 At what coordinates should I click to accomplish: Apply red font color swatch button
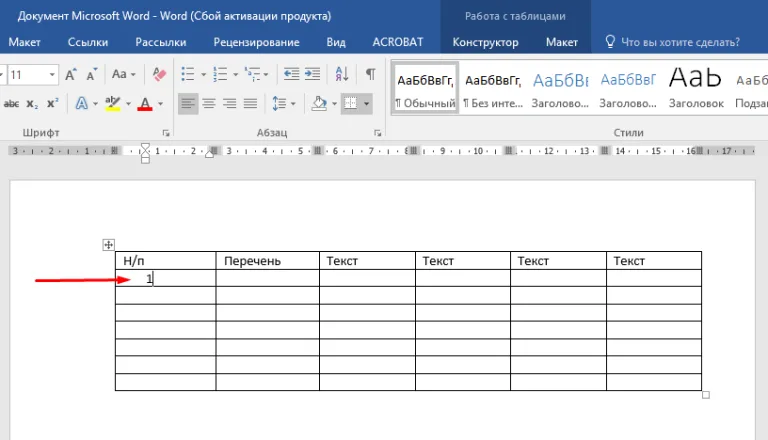coord(145,104)
